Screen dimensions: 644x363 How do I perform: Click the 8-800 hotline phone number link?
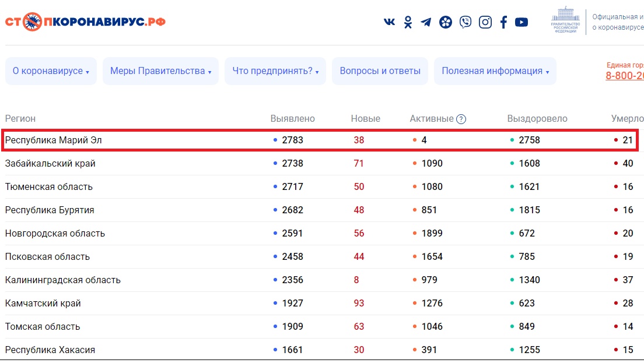coord(624,76)
